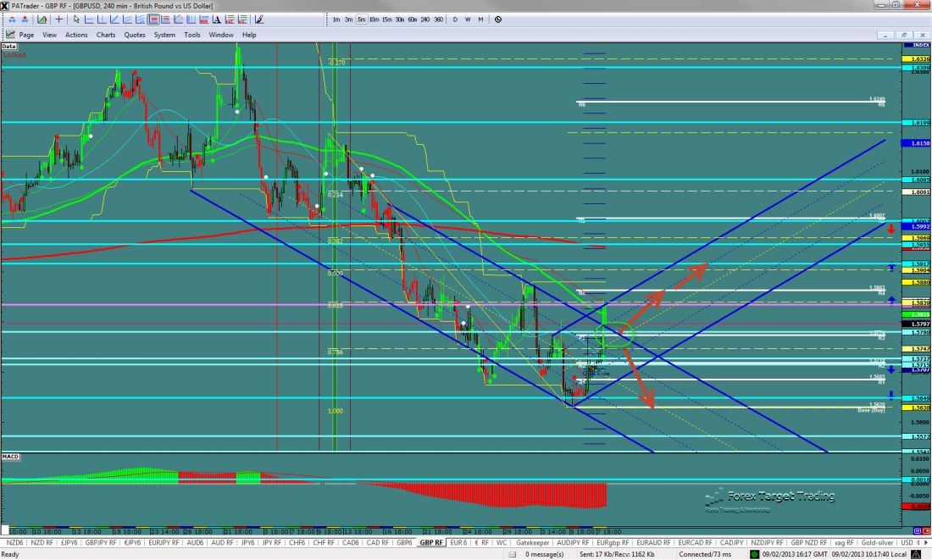The height and width of the screenshot is (560, 932).
Task: Open the Charts menu
Action: pos(106,35)
